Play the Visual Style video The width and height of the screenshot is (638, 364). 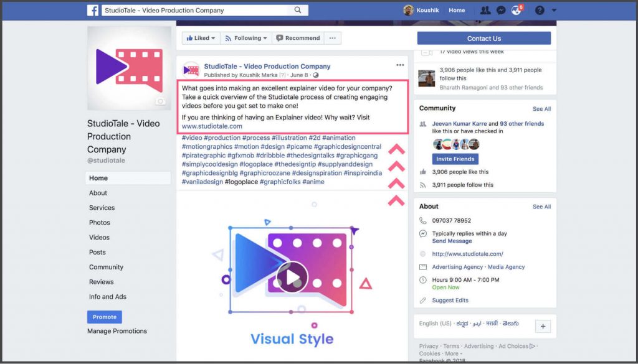292,277
